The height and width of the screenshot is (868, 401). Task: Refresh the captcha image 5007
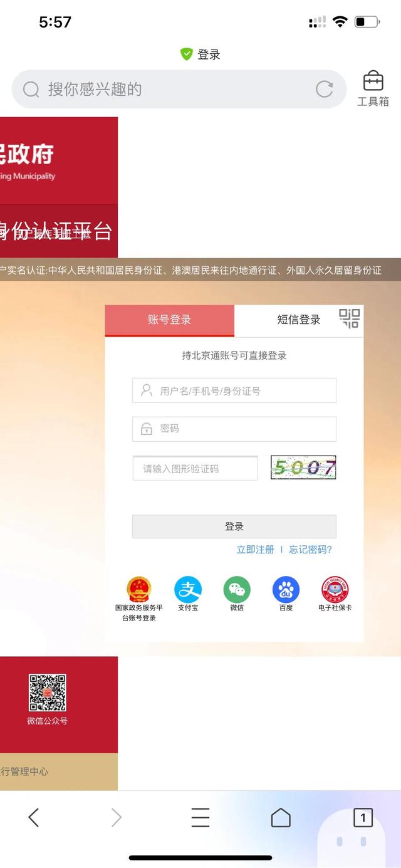click(x=303, y=468)
